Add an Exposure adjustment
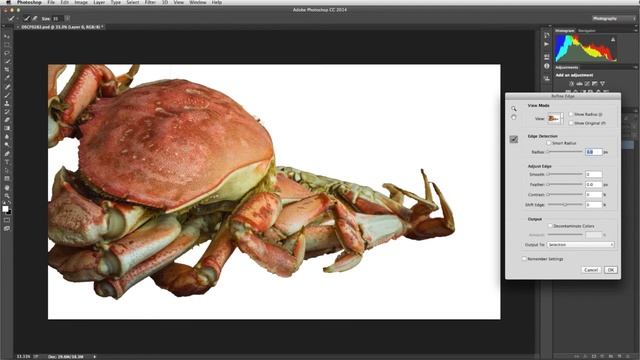 [595, 84]
